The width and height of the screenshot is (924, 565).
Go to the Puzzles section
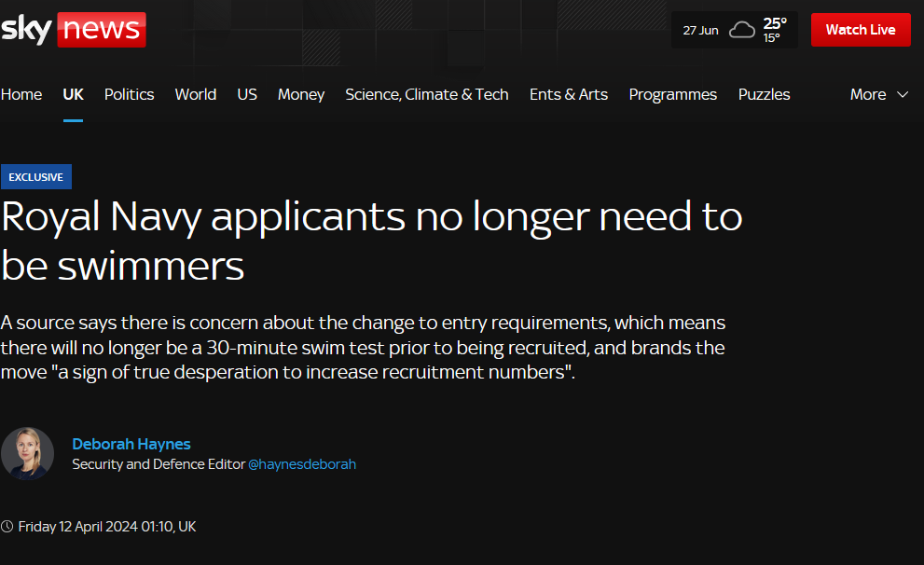pos(765,94)
